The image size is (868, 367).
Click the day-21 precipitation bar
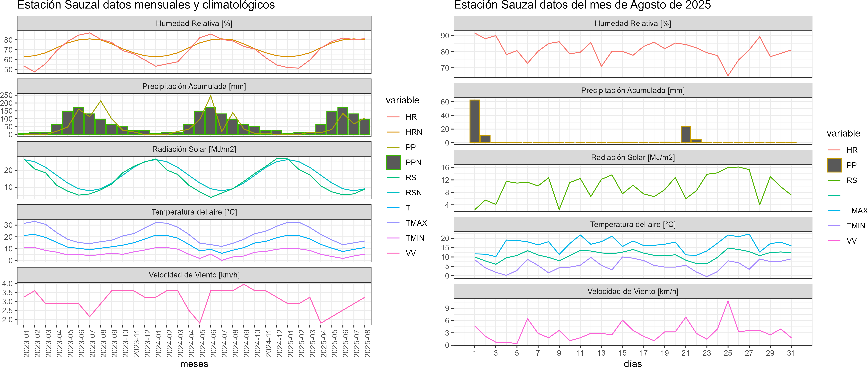click(686, 135)
